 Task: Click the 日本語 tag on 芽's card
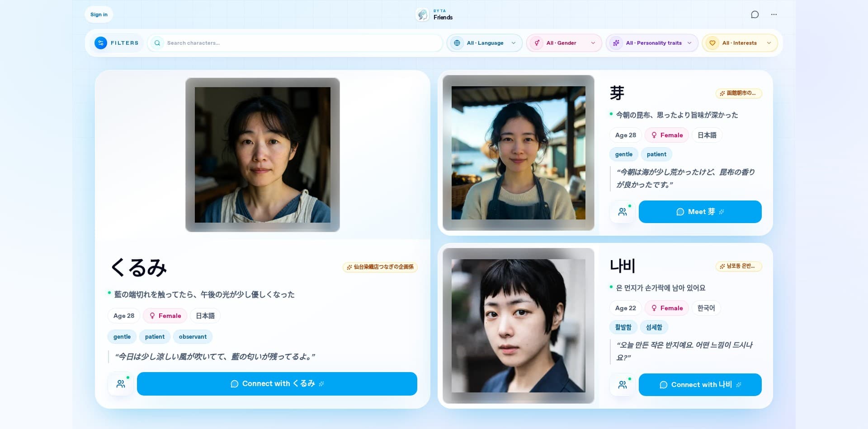point(707,135)
